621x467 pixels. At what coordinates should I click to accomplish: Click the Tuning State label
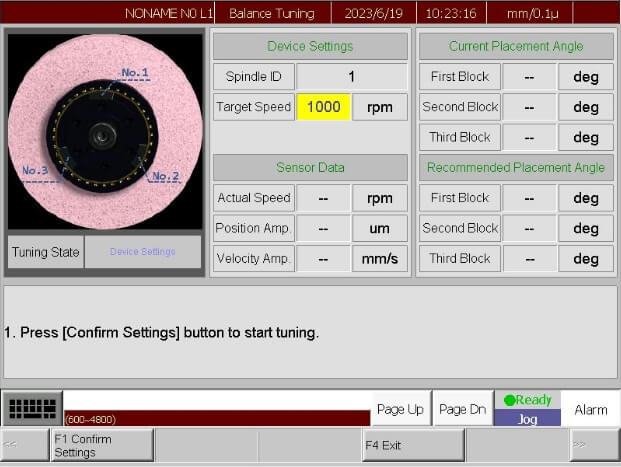coord(46,252)
